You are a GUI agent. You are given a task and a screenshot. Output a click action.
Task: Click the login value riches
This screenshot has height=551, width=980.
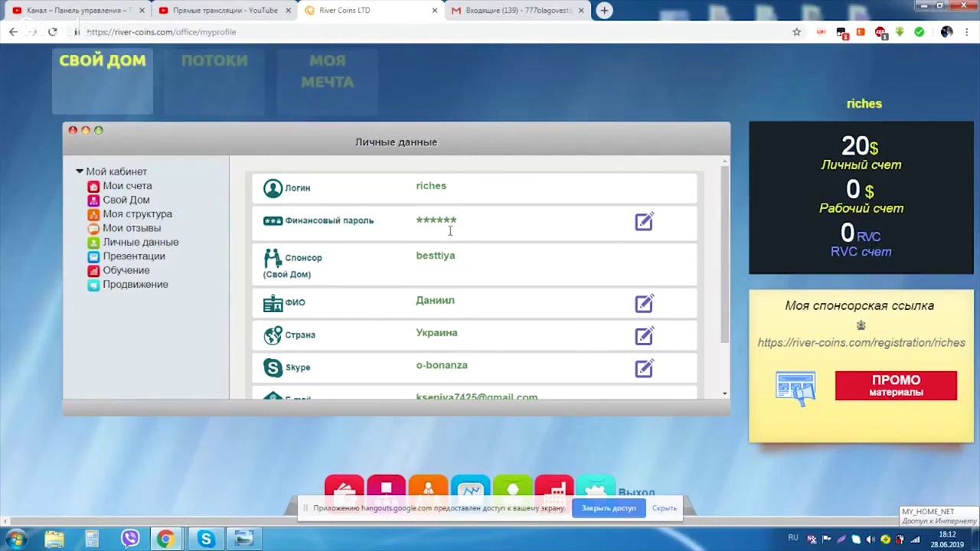(x=431, y=186)
